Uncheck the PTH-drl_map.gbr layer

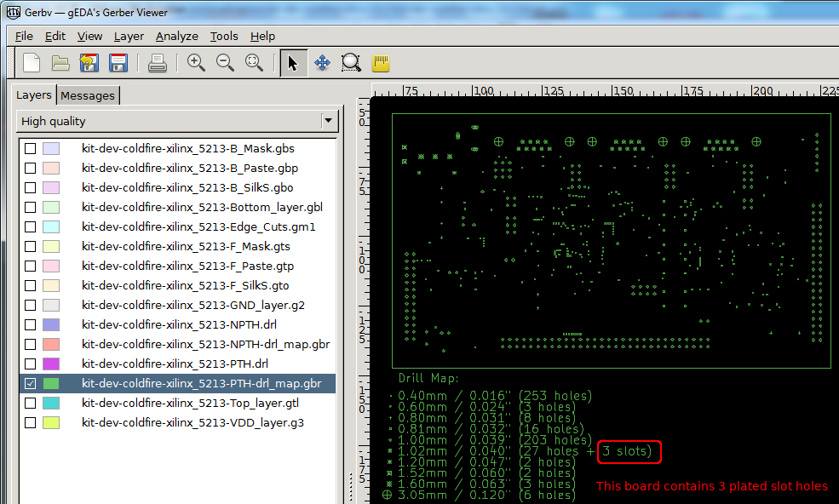(31, 383)
